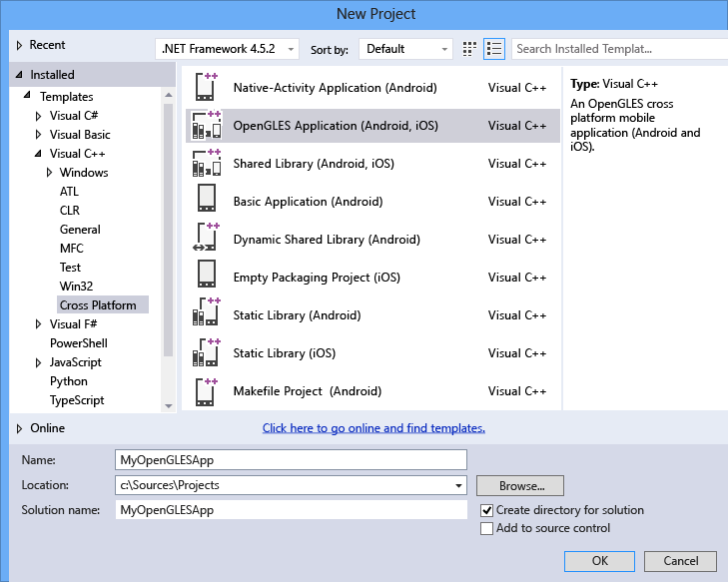Select "Empty Packaging Project (iOS)" template name

[317, 278]
